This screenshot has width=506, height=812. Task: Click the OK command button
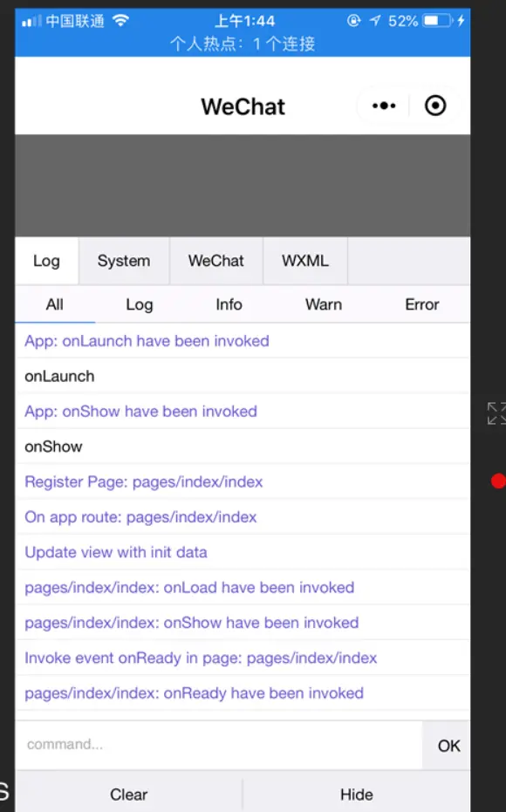pyautogui.click(x=448, y=746)
